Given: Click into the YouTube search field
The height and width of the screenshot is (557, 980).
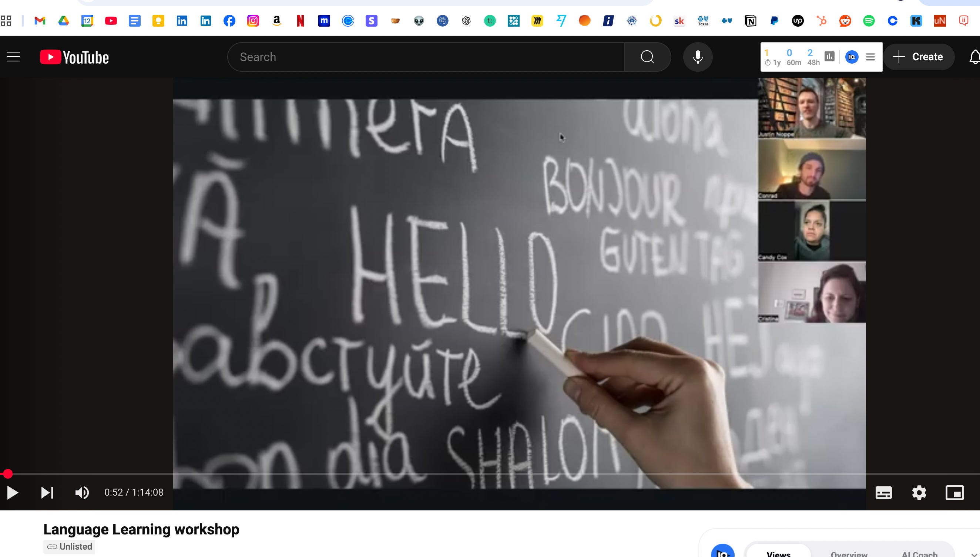Looking at the screenshot, I should [x=425, y=57].
